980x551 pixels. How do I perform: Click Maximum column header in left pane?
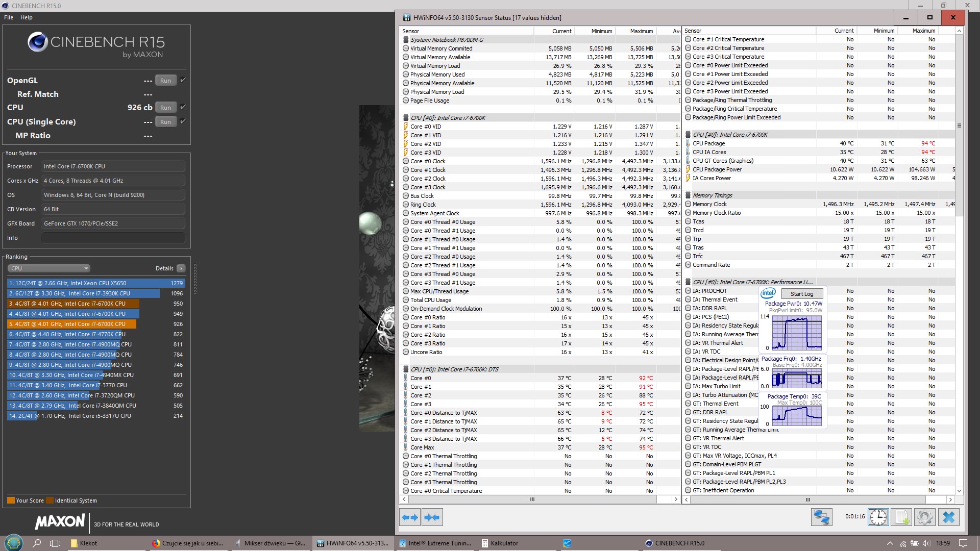tap(635, 31)
